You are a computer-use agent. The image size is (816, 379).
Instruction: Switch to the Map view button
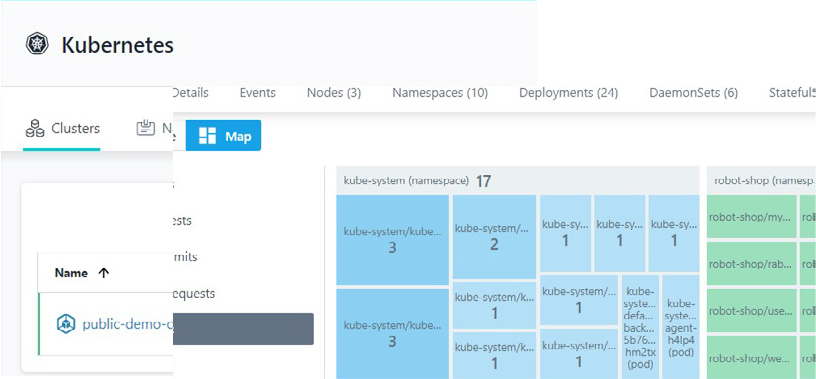(223, 136)
